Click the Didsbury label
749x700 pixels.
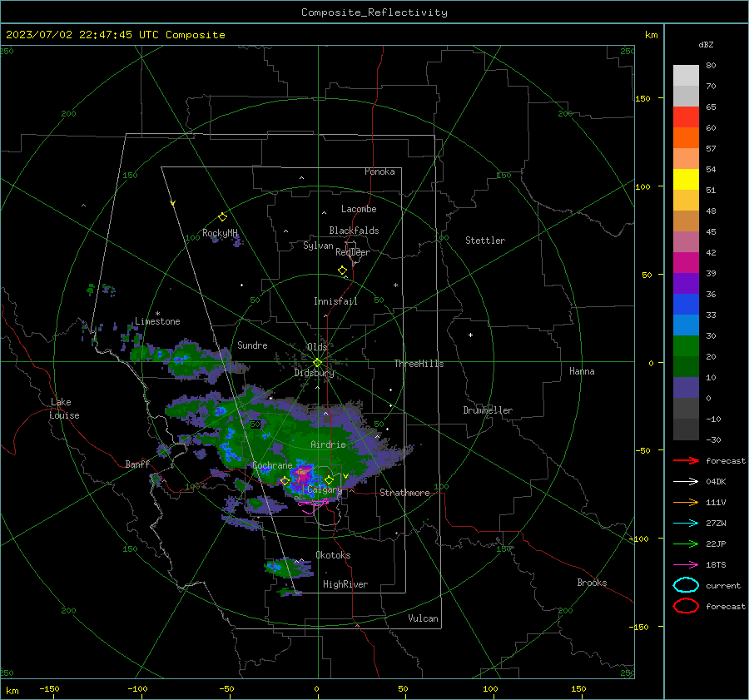coord(314,373)
